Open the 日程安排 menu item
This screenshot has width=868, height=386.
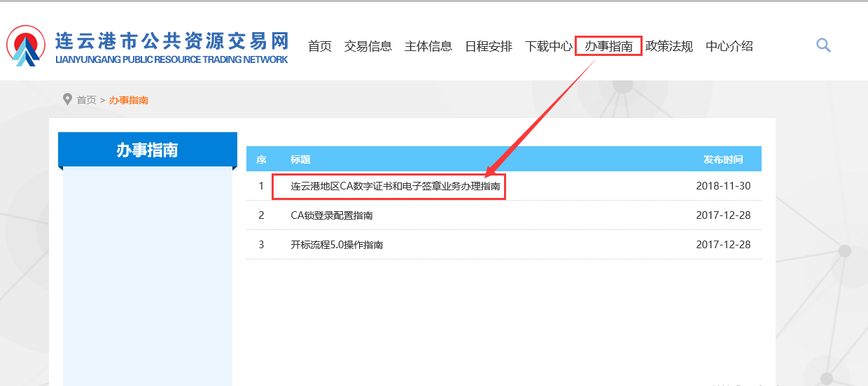point(489,46)
